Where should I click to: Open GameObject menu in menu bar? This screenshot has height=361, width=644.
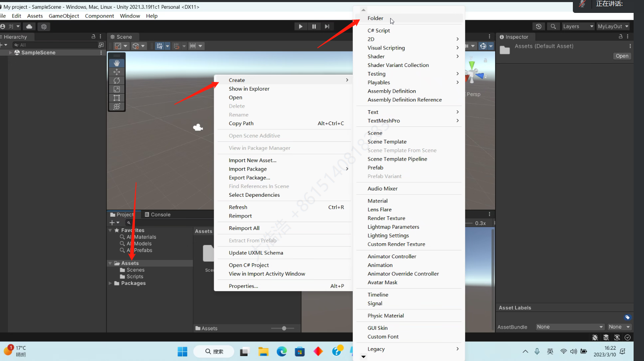click(x=64, y=16)
